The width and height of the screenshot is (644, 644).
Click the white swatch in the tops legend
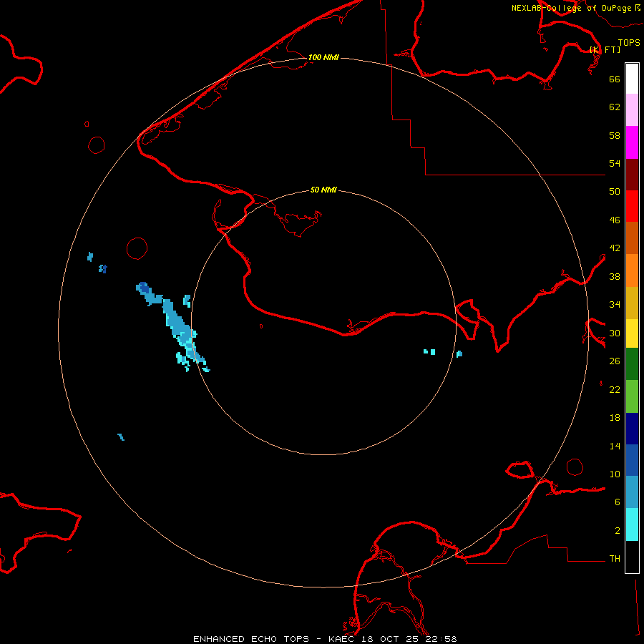click(632, 79)
